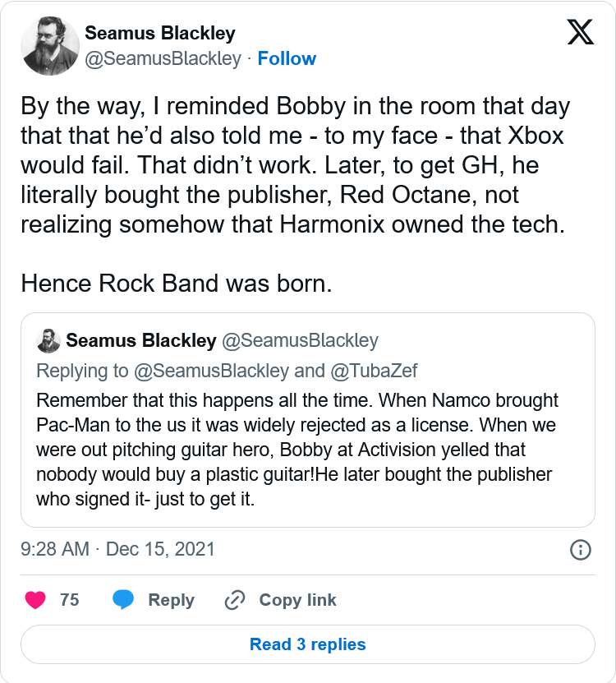Open the 9:28 AM Dec 15, 2021 timestamp

point(117,549)
